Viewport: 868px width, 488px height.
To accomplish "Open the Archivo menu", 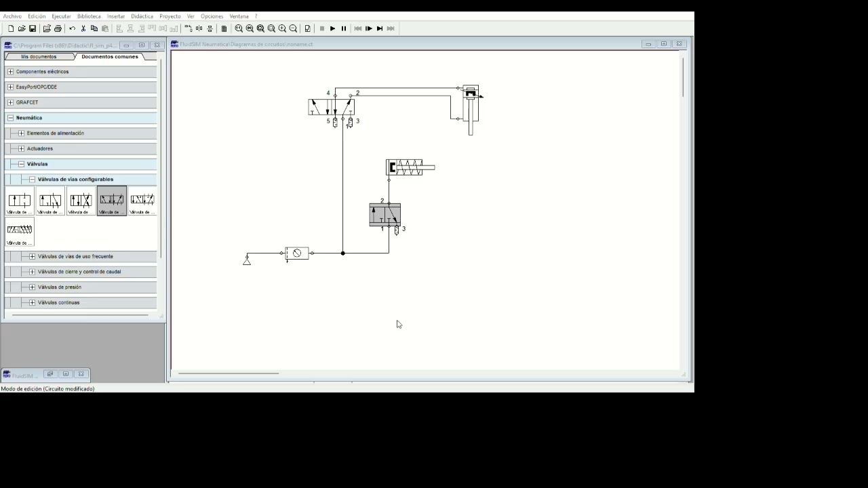I will [x=12, y=16].
